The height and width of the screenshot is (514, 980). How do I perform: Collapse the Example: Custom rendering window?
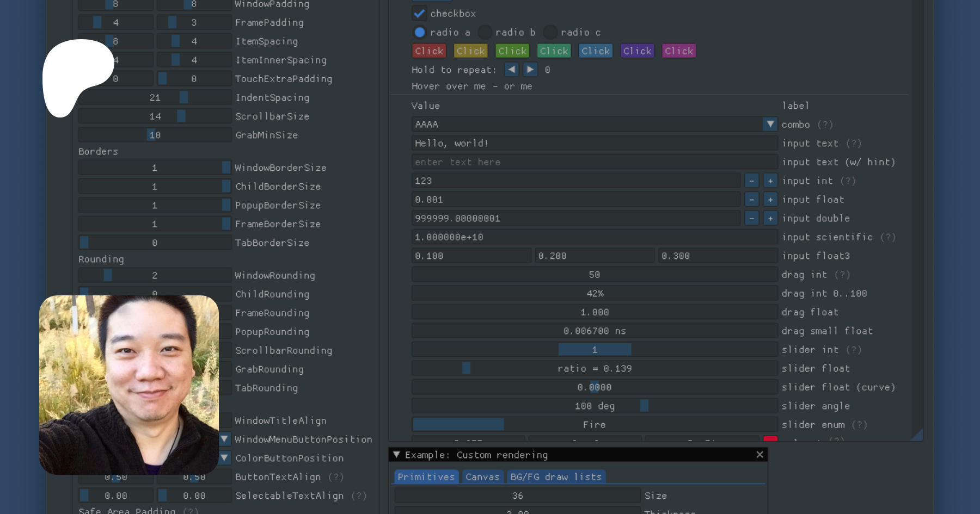click(x=396, y=455)
